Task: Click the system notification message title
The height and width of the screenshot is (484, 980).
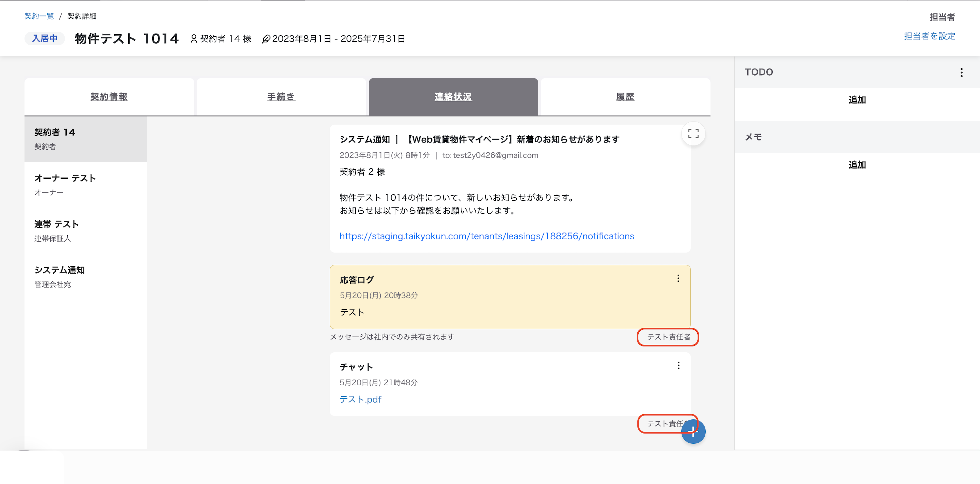Action: click(479, 139)
